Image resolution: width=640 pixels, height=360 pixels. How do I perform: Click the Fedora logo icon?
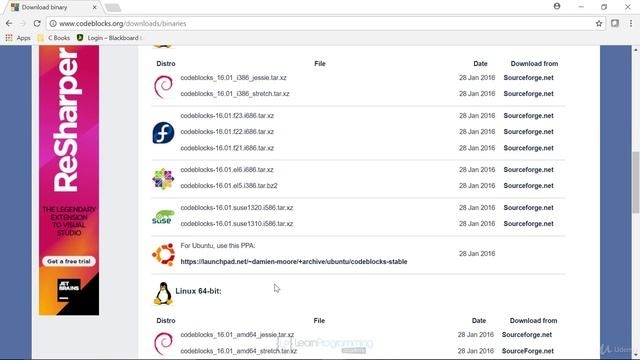(163, 133)
